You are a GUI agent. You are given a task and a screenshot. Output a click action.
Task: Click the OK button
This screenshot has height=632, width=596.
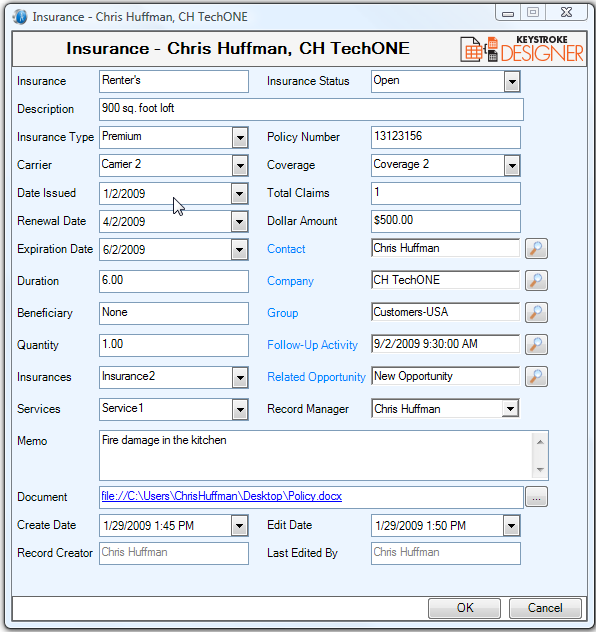[464, 608]
